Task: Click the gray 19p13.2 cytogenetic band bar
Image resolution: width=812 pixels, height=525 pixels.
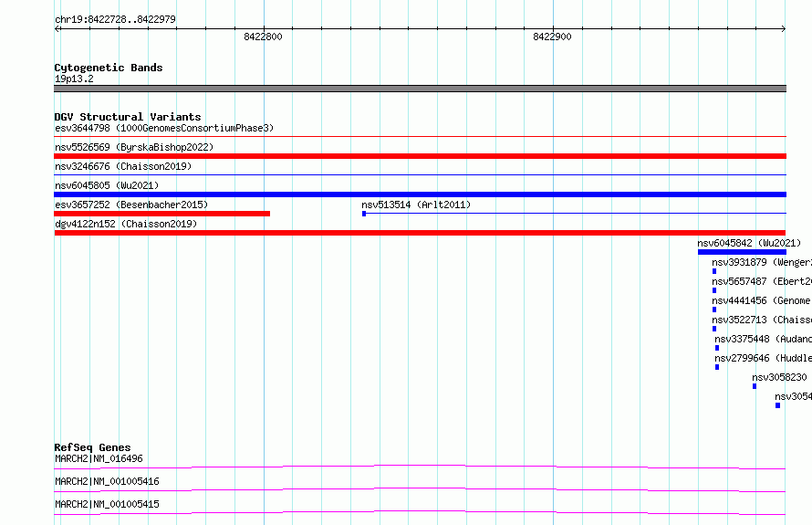Action: 420,89
